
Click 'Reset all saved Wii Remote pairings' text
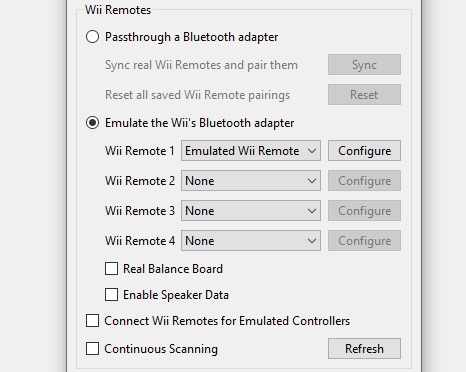[197, 95]
